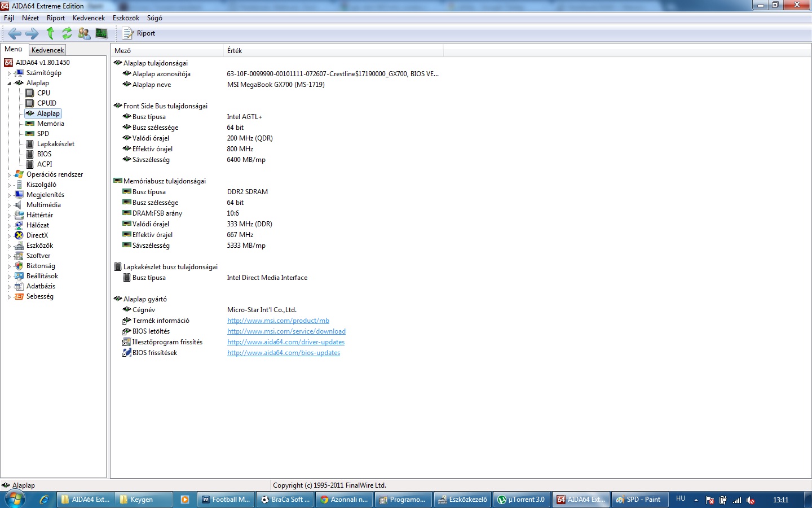Click the muted volume tray icon

point(751,500)
